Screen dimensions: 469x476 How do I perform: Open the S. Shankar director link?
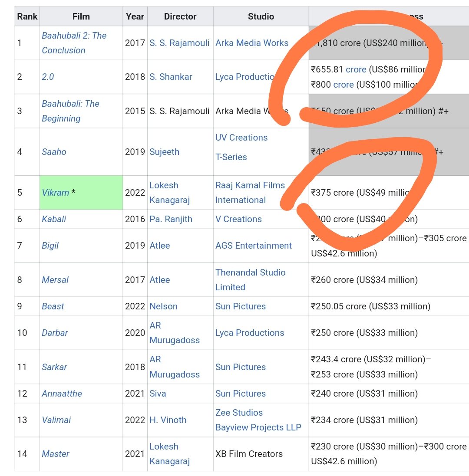pyautogui.click(x=171, y=77)
